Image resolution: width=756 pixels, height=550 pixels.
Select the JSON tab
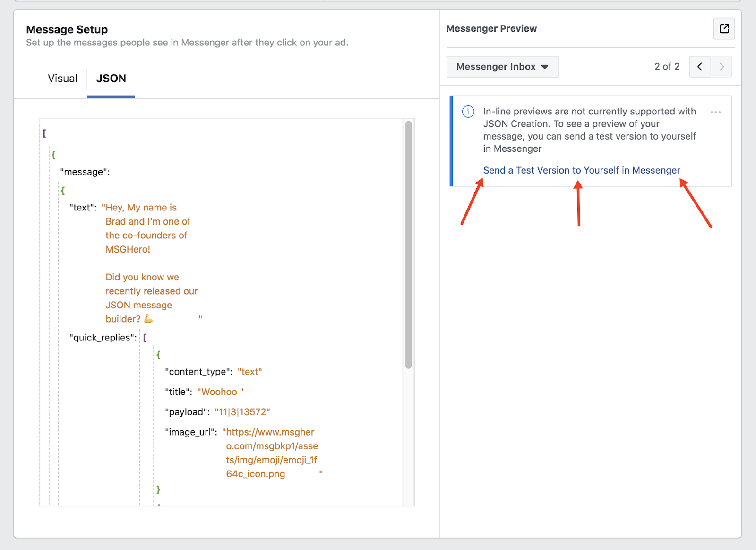111,79
